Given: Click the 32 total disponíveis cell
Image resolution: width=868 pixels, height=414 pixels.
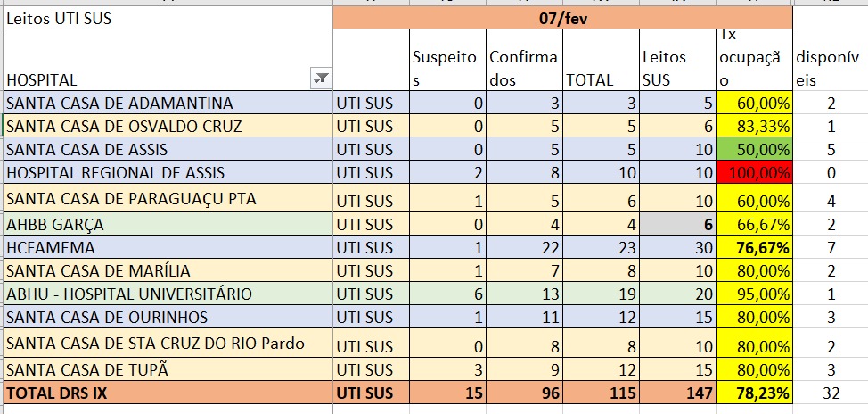Looking at the screenshot, I should click(x=829, y=391).
